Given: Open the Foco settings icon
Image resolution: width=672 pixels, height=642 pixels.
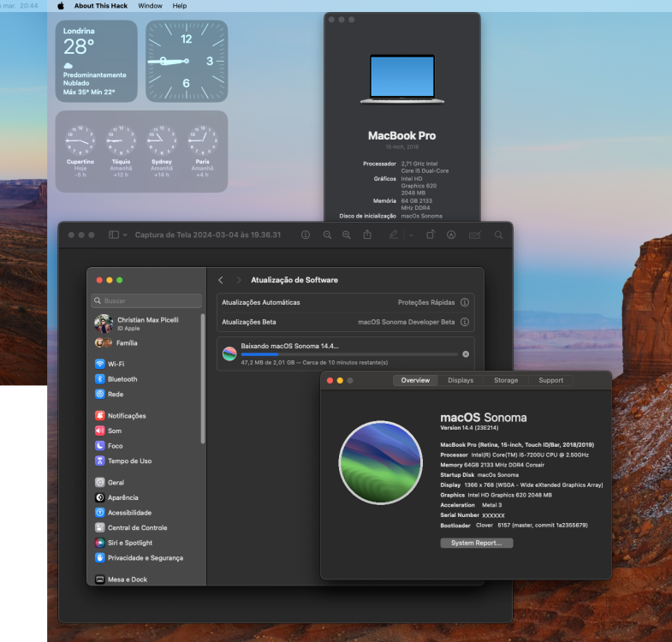Looking at the screenshot, I should (x=100, y=446).
